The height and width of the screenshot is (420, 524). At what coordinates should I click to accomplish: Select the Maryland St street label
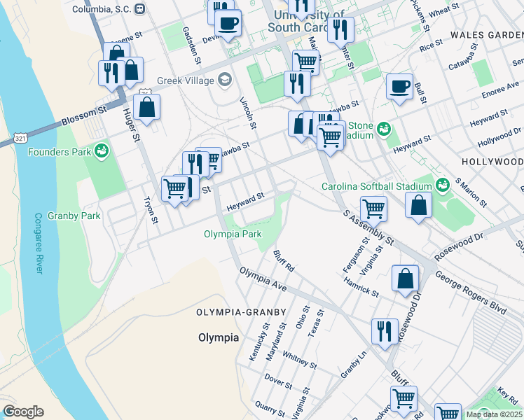(276, 342)
